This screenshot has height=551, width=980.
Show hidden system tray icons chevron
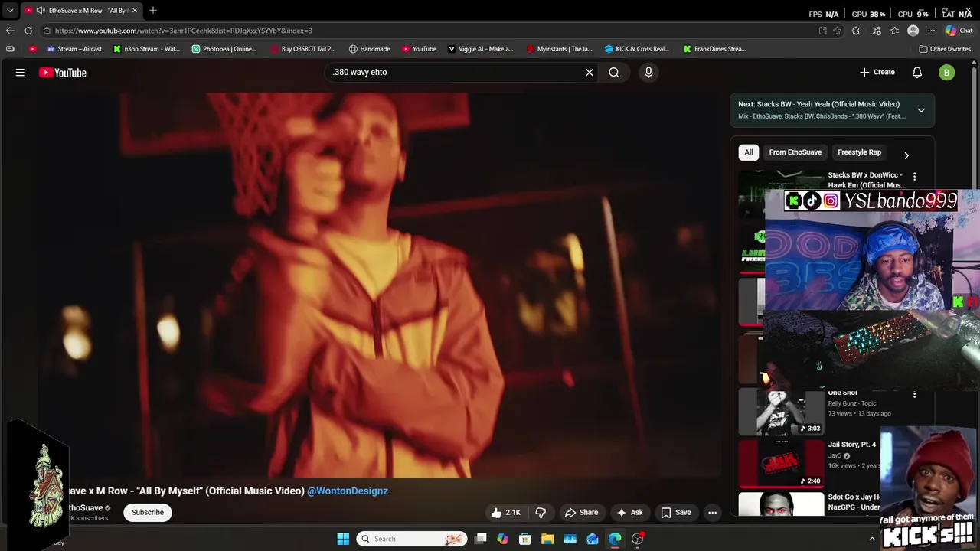point(871,539)
